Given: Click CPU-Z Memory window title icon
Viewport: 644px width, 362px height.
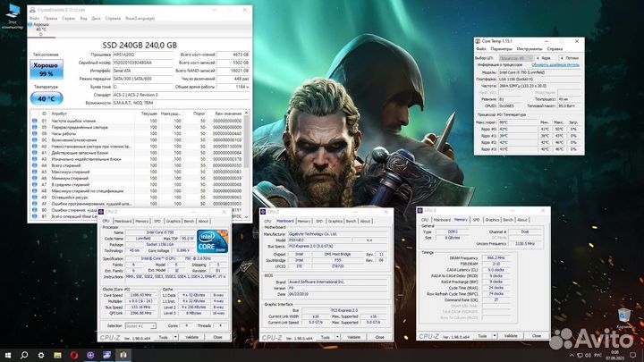Looking at the screenshot, I should [420, 210].
